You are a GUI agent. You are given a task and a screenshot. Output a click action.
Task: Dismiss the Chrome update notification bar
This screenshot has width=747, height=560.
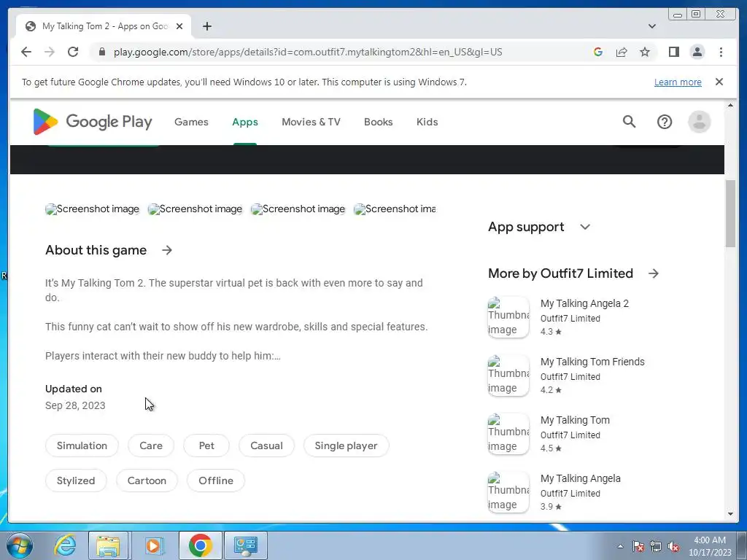719,82
